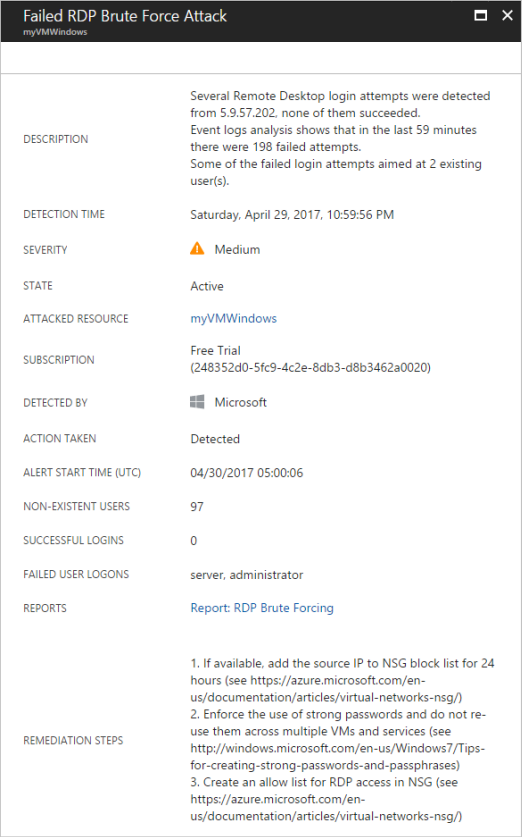
Task: Click the Detected action taken value
Action: point(215,439)
